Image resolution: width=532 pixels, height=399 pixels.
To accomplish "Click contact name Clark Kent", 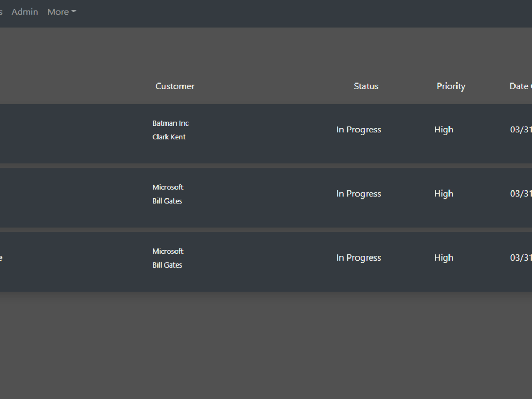I will tap(169, 137).
